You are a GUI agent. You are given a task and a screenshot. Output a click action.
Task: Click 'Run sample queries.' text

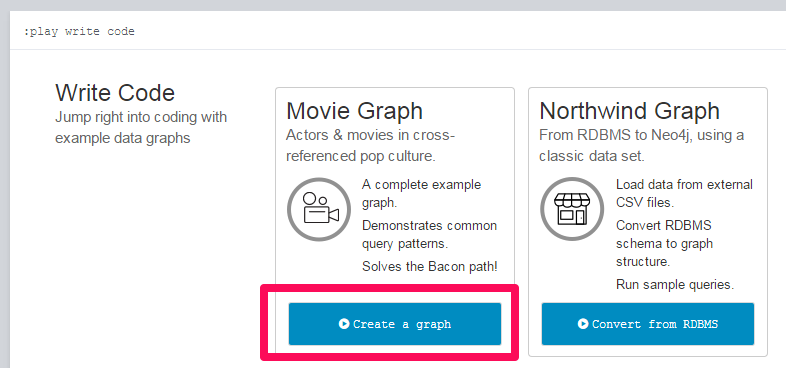[675, 285]
